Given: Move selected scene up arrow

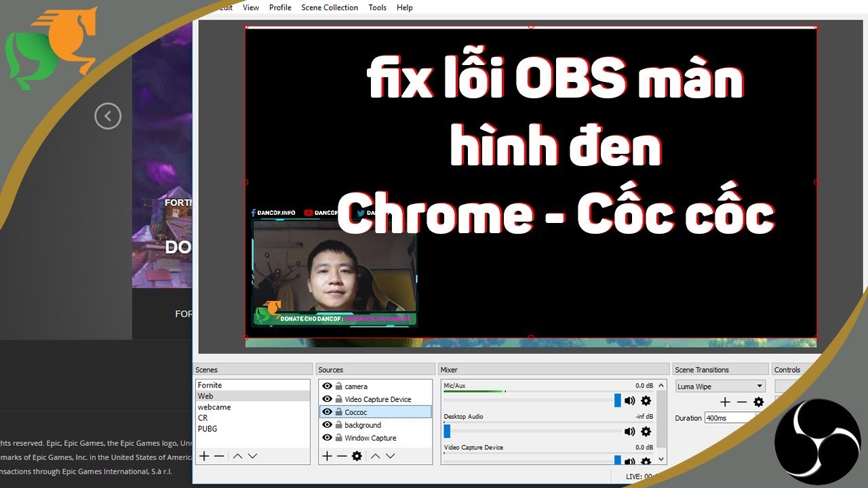Looking at the screenshot, I should click(237, 456).
